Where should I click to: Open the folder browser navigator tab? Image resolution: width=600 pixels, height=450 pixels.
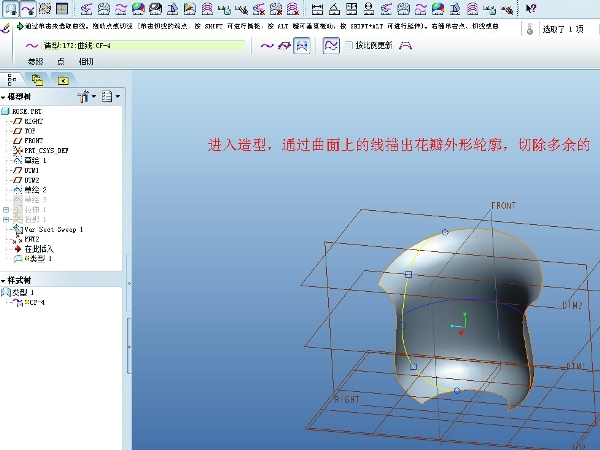[38, 77]
